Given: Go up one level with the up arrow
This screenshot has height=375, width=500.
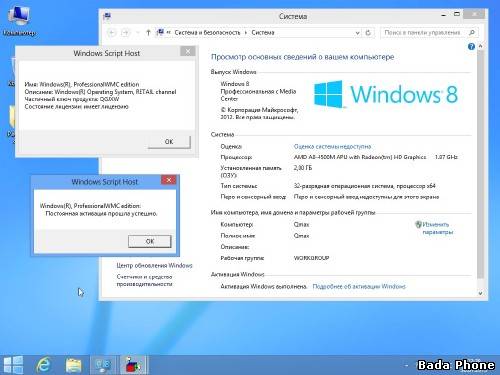Looking at the screenshot, I should [148, 33].
